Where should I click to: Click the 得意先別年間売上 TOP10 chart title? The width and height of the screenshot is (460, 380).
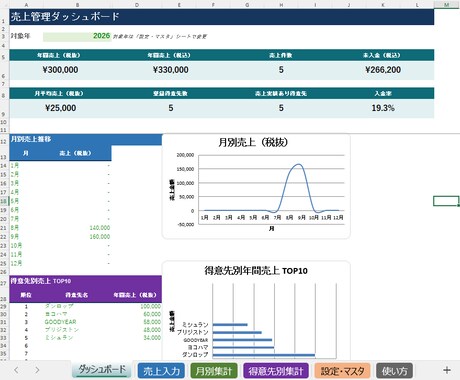256,271
